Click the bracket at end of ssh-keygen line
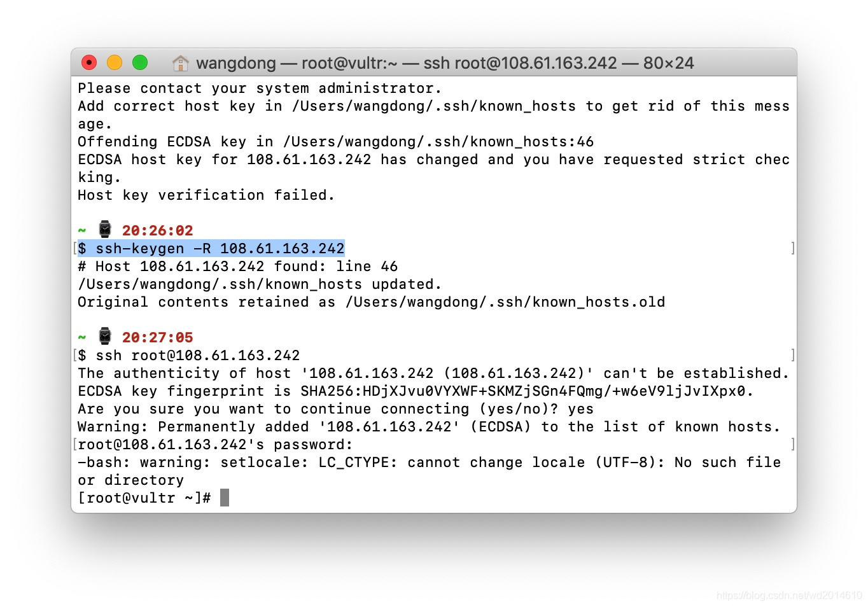The height and width of the screenshot is (607, 868). point(794,248)
